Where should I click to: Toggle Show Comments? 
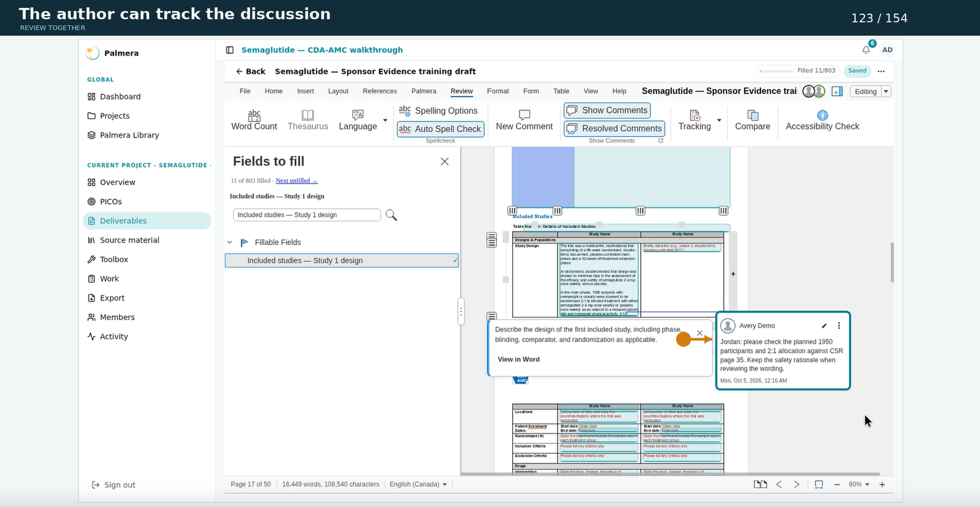[607, 110]
